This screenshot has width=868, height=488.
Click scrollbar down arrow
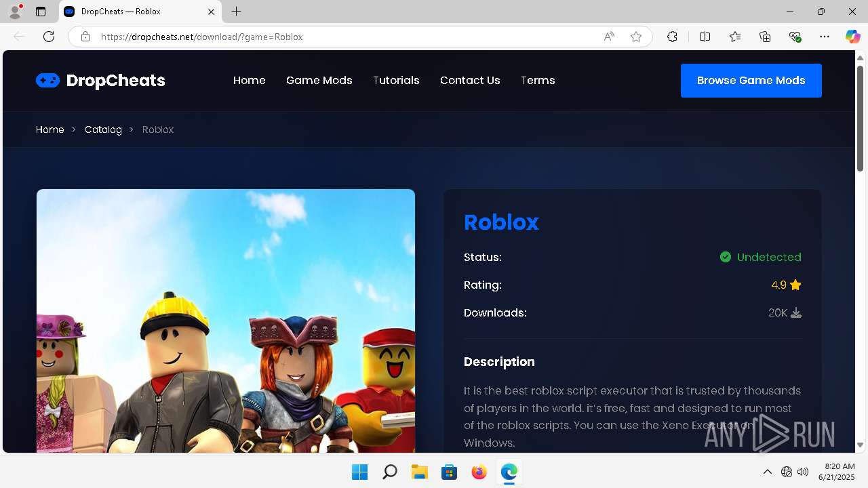tap(860, 445)
